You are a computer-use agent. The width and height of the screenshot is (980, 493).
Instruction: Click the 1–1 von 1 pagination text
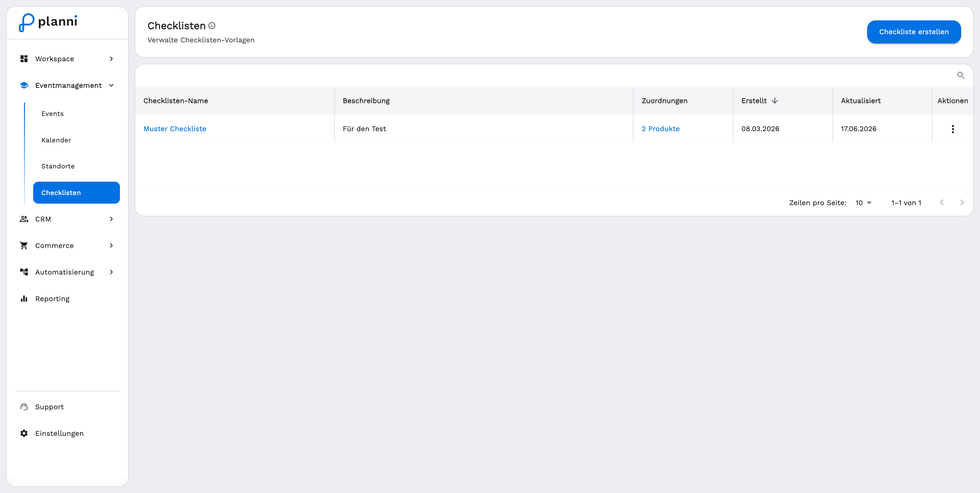click(x=906, y=203)
